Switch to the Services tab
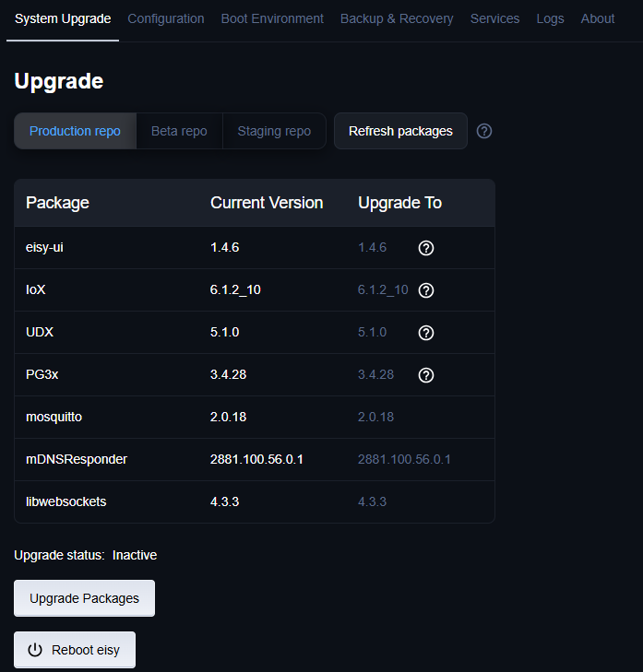 (x=495, y=18)
